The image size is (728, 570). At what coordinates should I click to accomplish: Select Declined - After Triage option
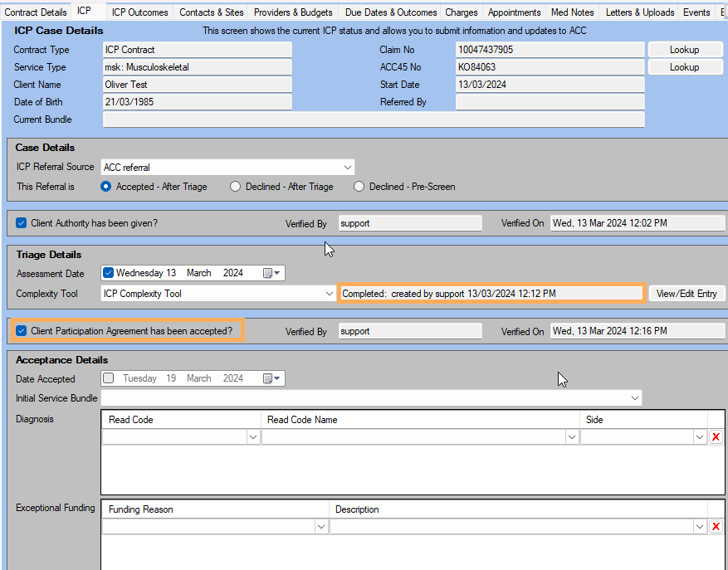pyautogui.click(x=236, y=187)
